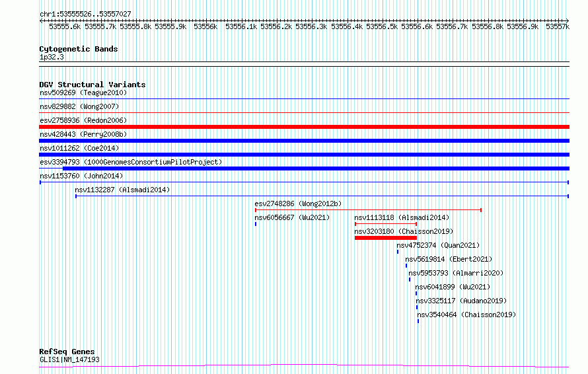The width and height of the screenshot is (588, 374).
Task: Click the 53557k ruler tick label
Action: tap(558, 26)
